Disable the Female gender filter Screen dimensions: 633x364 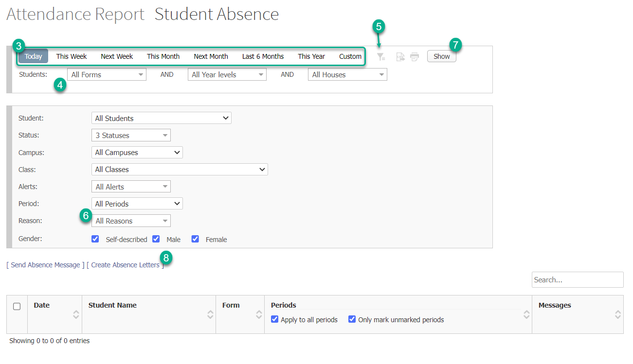coord(195,239)
